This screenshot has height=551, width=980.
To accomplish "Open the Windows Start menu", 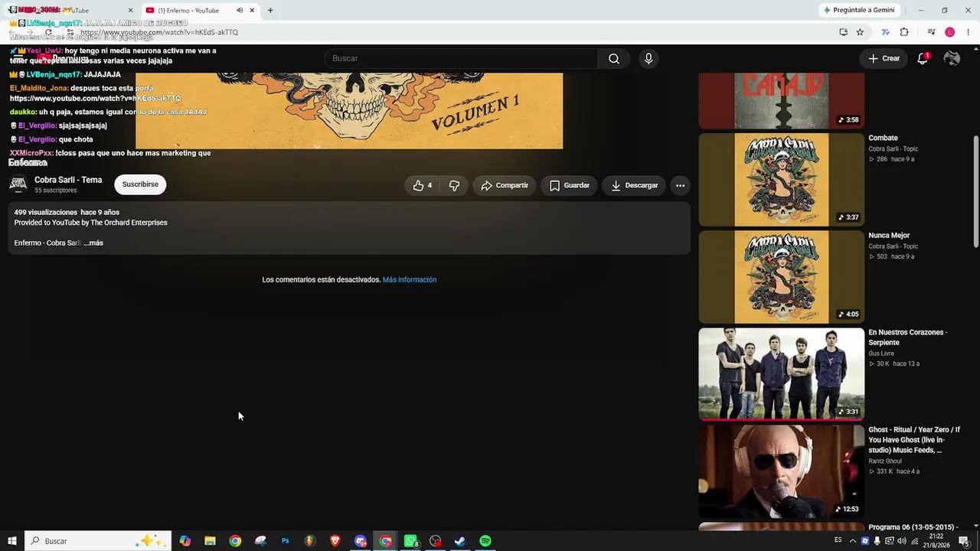I will [12, 541].
